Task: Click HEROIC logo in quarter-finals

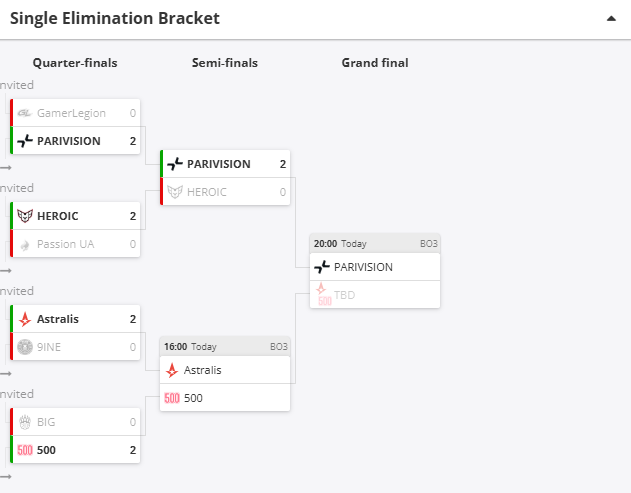Action: (25, 216)
